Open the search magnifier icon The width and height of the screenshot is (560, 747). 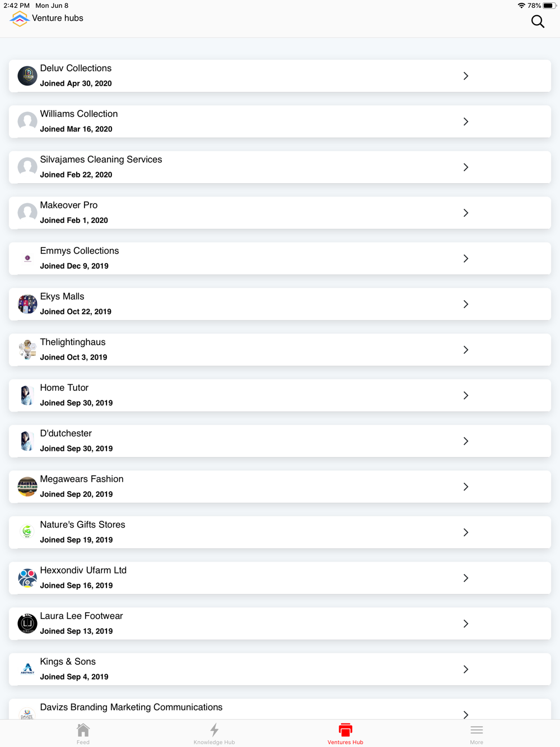(x=538, y=22)
